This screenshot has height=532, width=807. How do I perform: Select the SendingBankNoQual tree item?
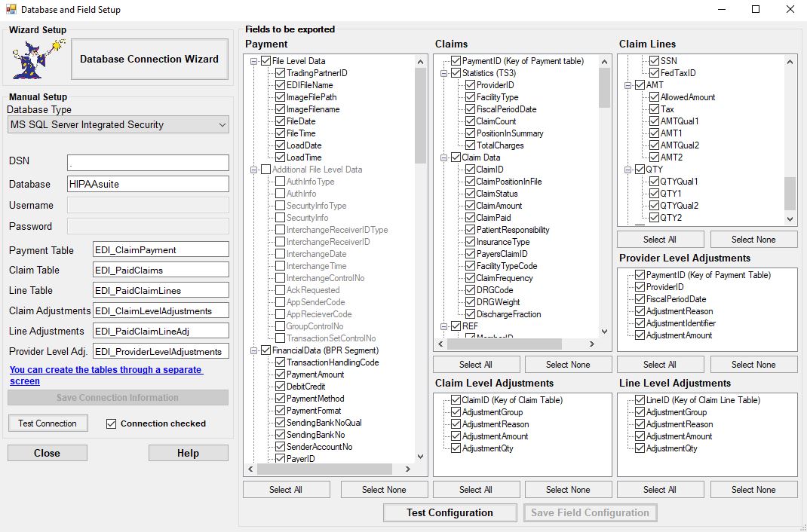coord(324,423)
